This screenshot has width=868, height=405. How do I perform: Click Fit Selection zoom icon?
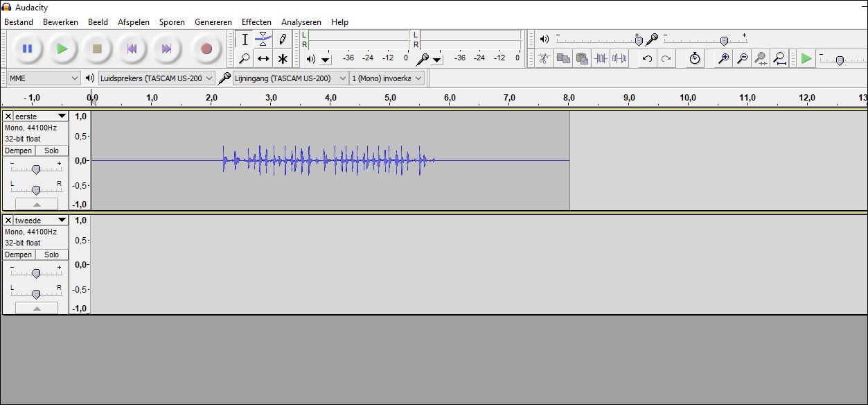click(x=761, y=58)
